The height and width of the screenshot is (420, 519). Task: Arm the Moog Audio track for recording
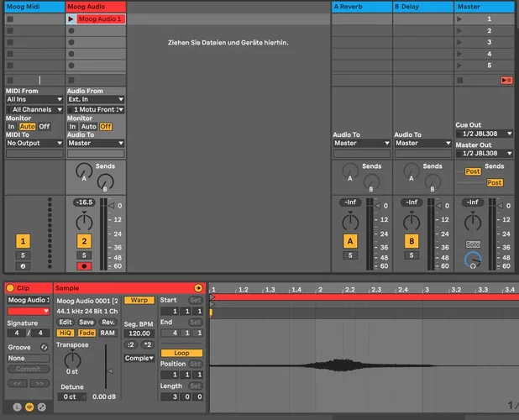[x=83, y=266]
